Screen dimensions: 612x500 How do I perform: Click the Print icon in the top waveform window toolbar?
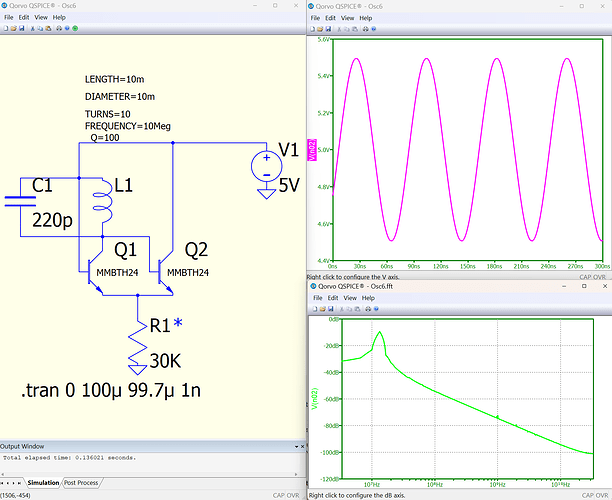[x=364, y=29]
